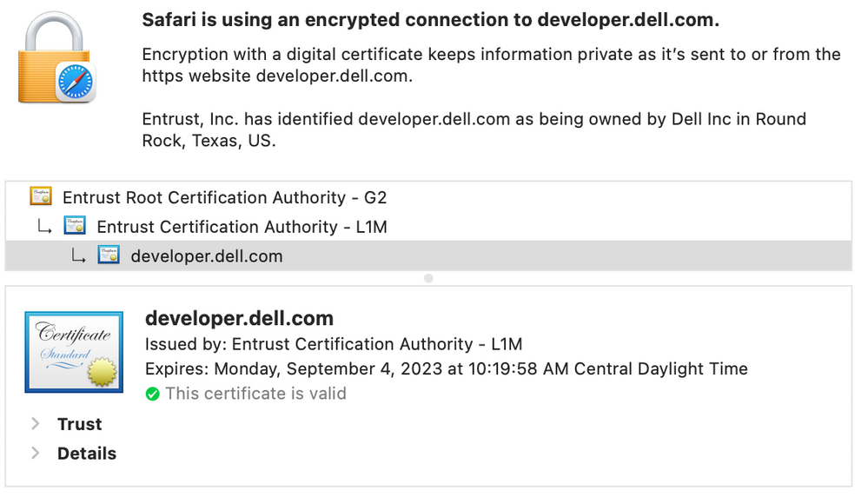Click the green valid checkmark icon
This screenshot has height=504, width=868.
point(152,394)
